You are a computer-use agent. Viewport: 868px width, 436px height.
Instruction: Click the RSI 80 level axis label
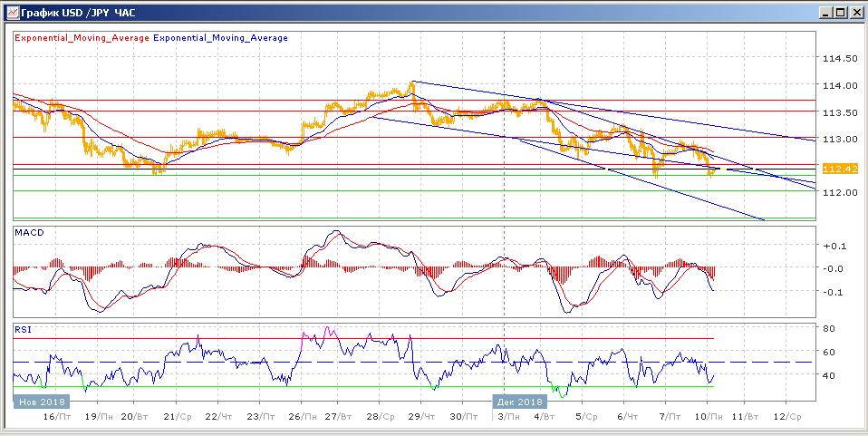827,328
